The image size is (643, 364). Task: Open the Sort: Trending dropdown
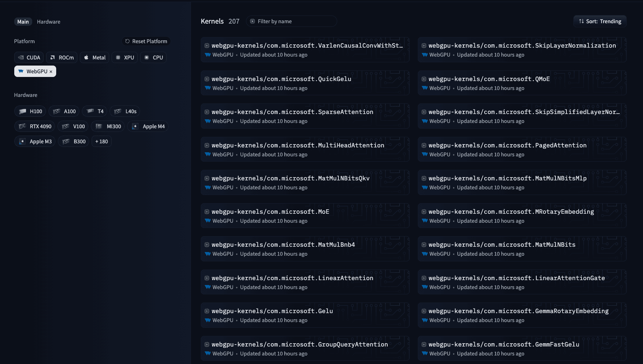pos(600,21)
